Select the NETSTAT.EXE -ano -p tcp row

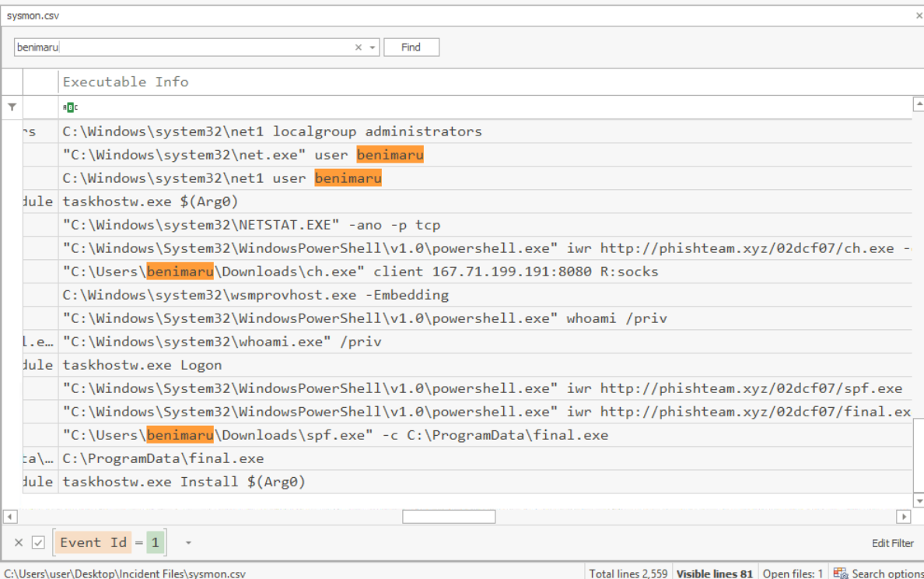click(485, 225)
